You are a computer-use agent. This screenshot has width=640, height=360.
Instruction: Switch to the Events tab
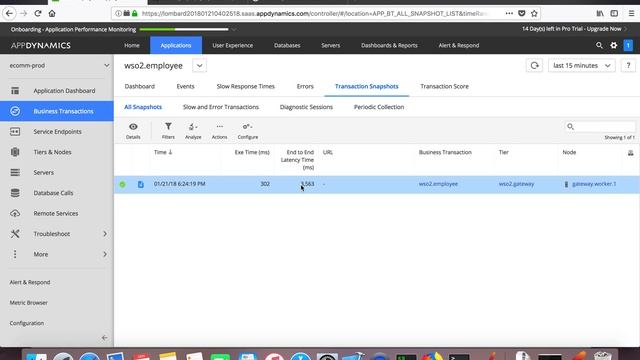pos(185,87)
